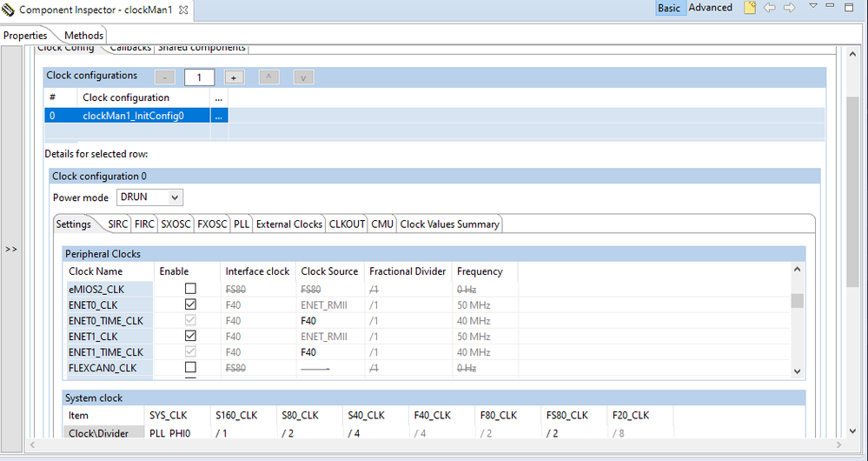
Task: Open the External Clocks tab
Action: click(x=289, y=224)
